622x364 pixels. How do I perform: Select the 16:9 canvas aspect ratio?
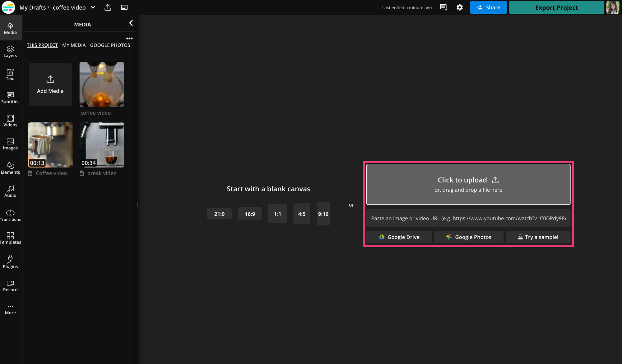click(x=250, y=214)
